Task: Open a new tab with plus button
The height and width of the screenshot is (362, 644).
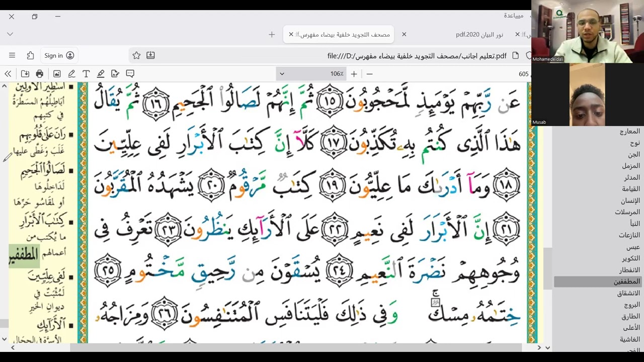Action: point(272,34)
